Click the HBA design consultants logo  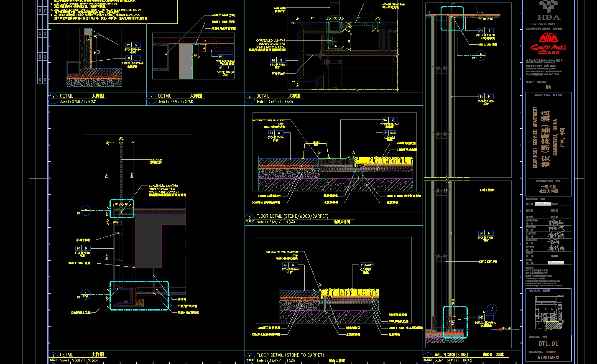[x=549, y=11]
